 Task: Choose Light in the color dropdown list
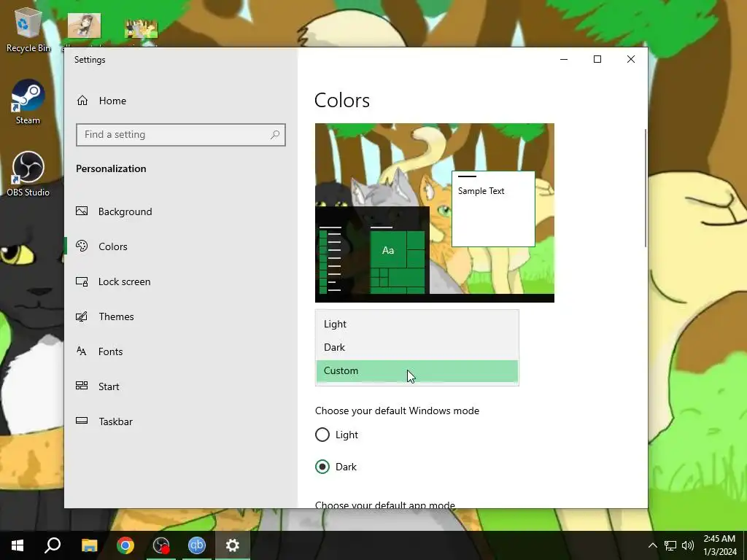[417, 324]
